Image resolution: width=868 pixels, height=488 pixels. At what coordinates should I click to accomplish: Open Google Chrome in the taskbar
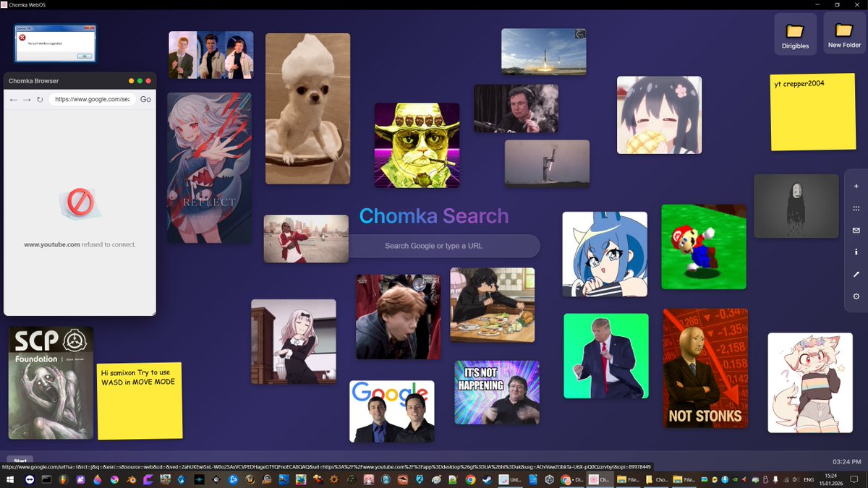pyautogui.click(x=470, y=479)
